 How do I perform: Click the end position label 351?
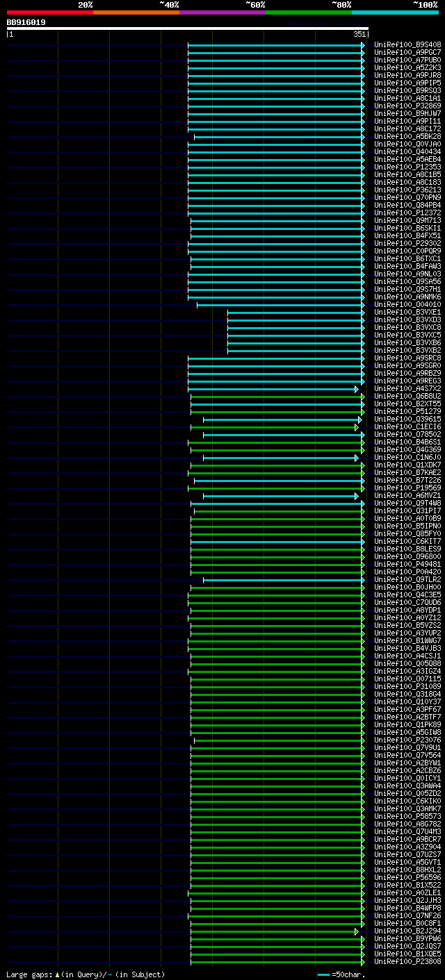(x=359, y=34)
